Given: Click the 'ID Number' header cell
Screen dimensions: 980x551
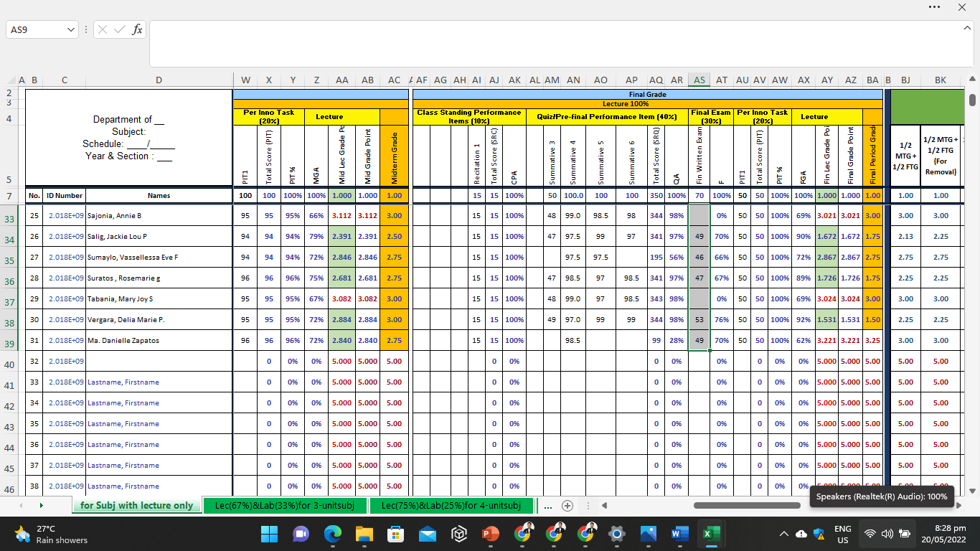Looking at the screenshot, I should click(65, 195).
